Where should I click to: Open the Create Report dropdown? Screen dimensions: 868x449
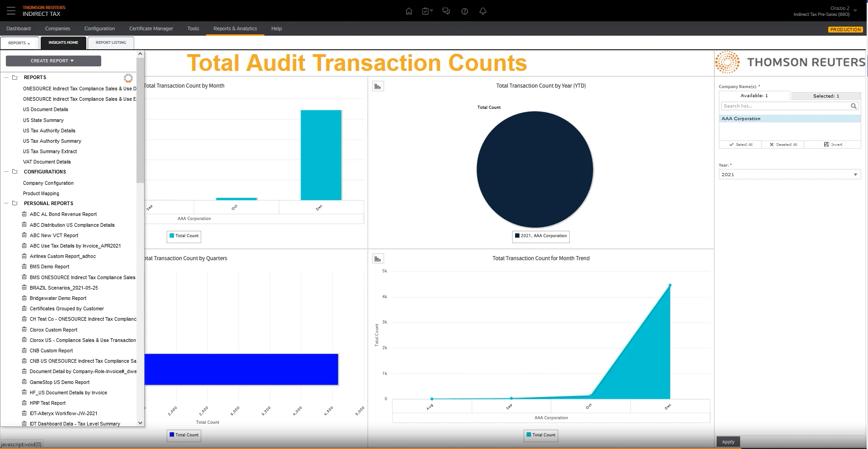[x=53, y=61]
